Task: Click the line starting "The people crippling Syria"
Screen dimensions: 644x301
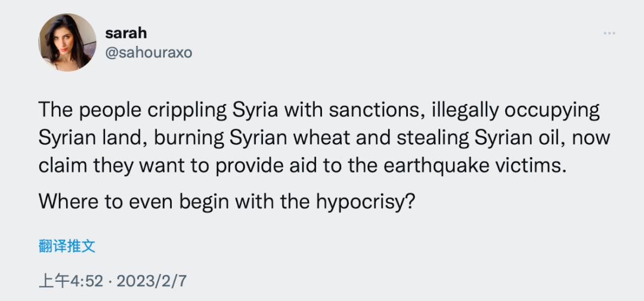Action: coord(318,110)
